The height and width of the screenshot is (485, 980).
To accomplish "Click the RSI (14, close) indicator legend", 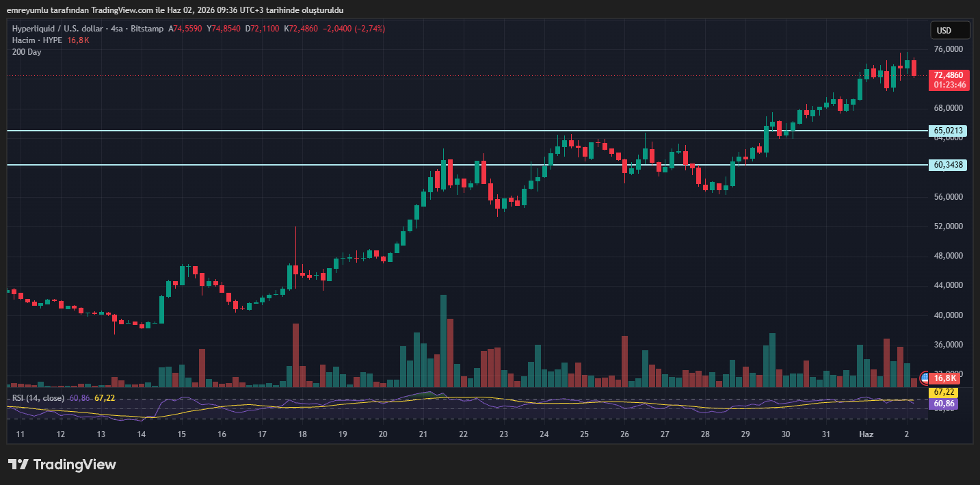I will tap(38, 398).
